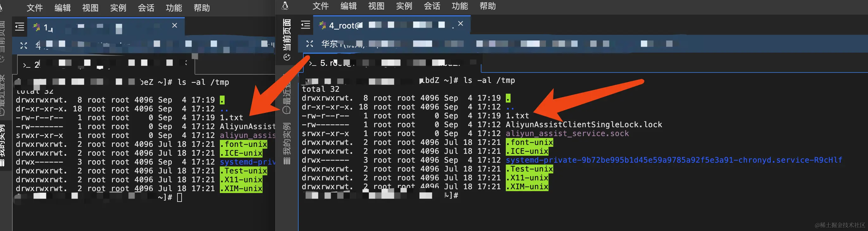This screenshot has width=868, height=231.
Task: Click 1.txt in left terminal
Action: click(232, 118)
